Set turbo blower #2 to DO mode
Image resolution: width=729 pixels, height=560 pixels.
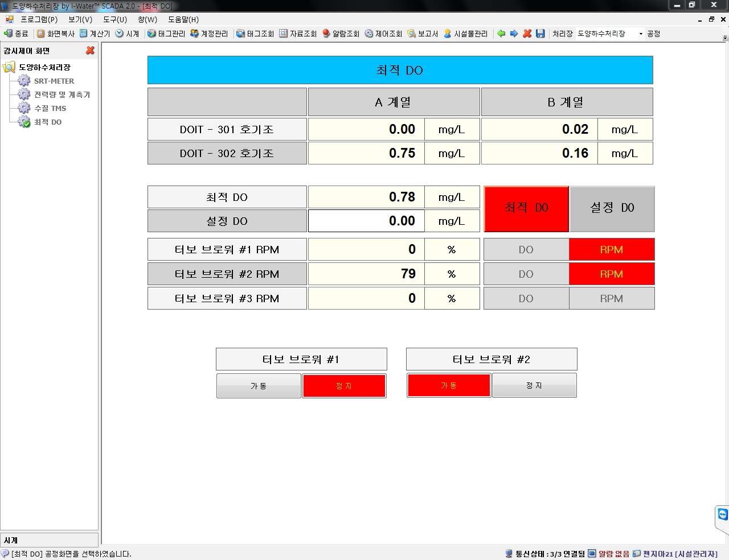pyautogui.click(x=526, y=274)
